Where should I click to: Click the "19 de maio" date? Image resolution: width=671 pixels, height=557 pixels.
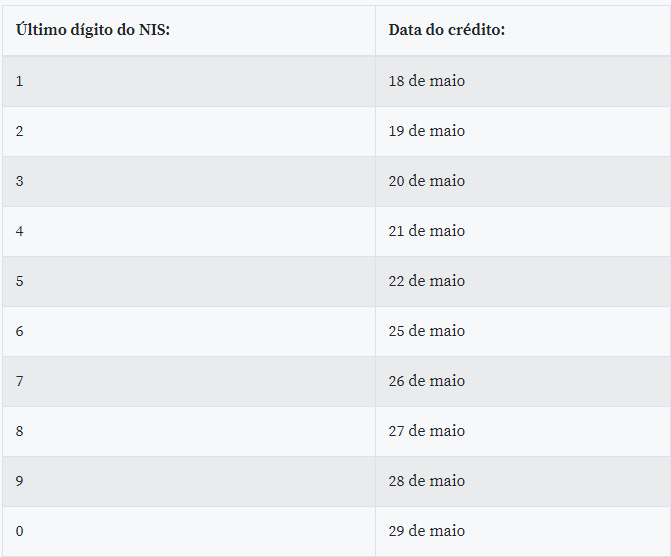pyautogui.click(x=426, y=131)
